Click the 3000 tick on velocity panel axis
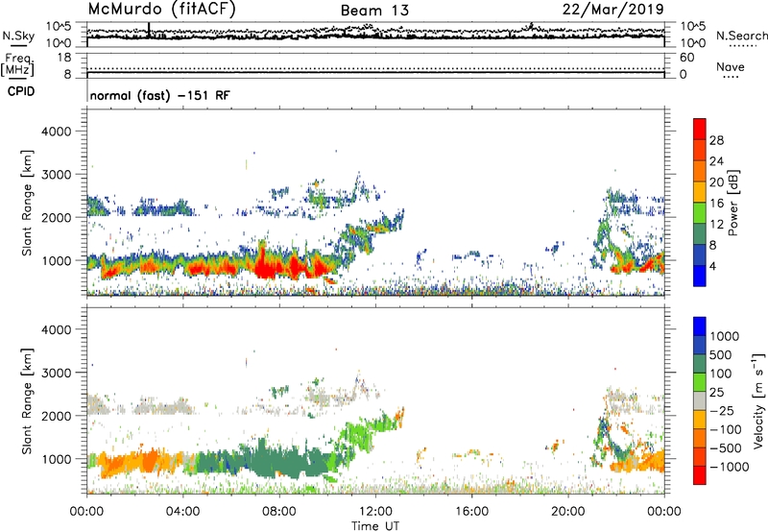768x532 pixels. tap(56, 373)
